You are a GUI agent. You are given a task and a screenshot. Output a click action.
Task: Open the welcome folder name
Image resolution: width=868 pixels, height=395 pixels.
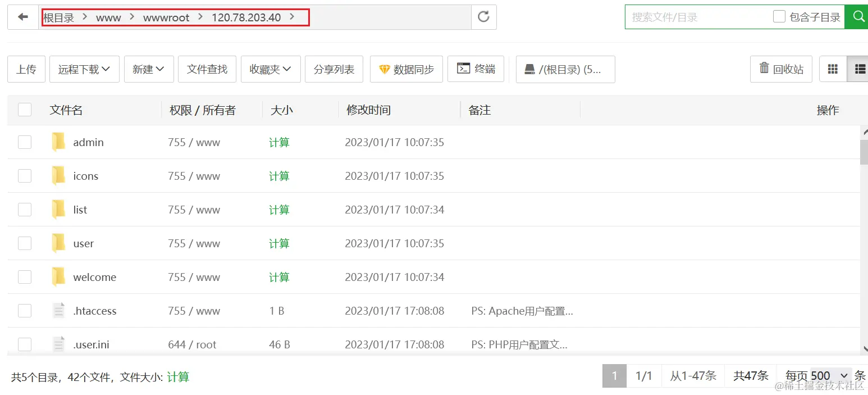point(94,277)
